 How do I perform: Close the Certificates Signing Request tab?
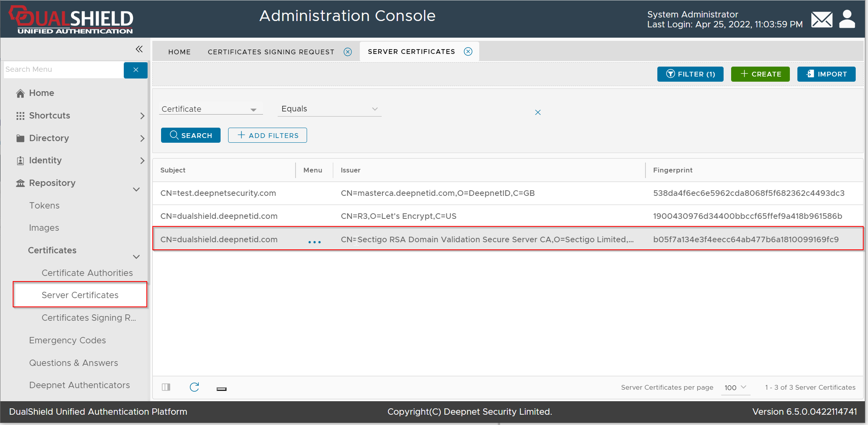348,52
